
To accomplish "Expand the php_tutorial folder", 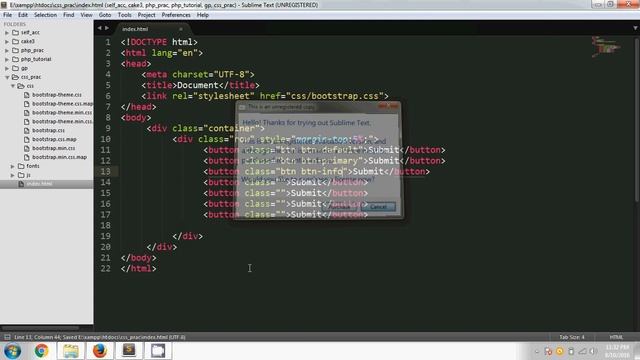I will coord(7,59).
